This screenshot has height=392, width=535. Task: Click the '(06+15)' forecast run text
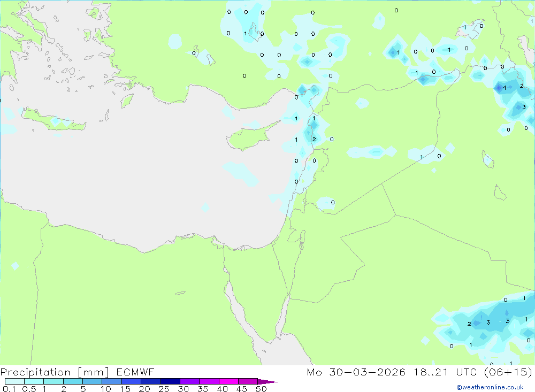click(508, 372)
